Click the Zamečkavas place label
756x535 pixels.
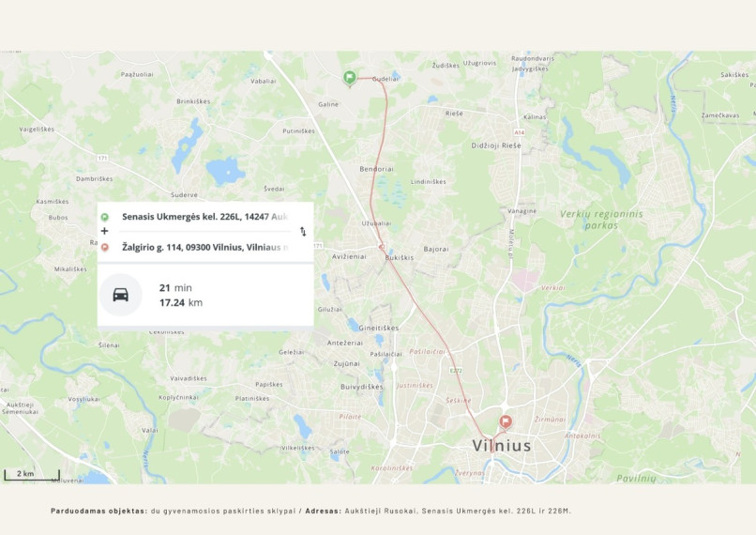[x=719, y=115]
